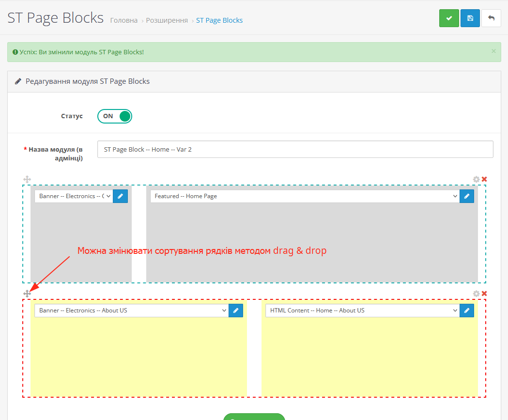Click the Статус label
This screenshot has width=508, height=420.
pyautogui.click(x=72, y=116)
